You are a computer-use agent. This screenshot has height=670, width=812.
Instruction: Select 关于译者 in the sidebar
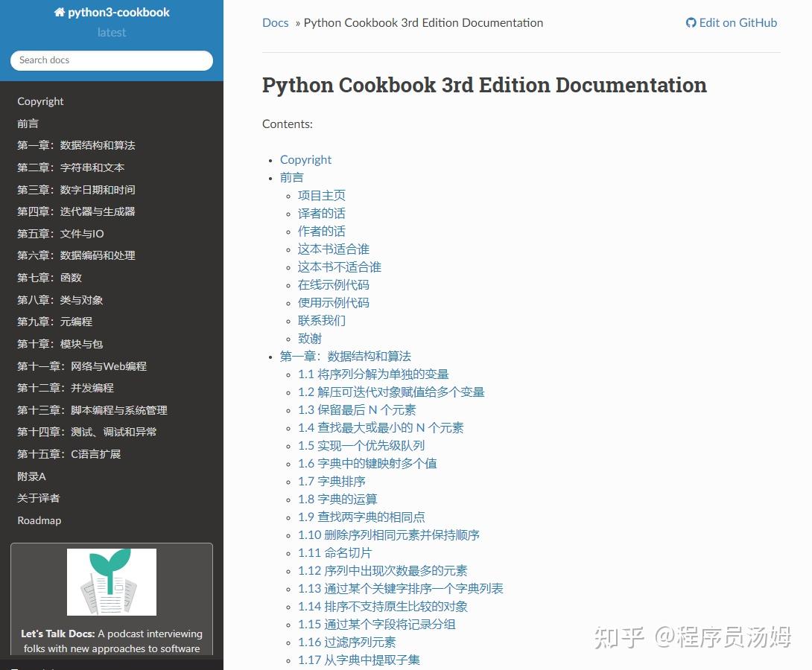point(37,498)
